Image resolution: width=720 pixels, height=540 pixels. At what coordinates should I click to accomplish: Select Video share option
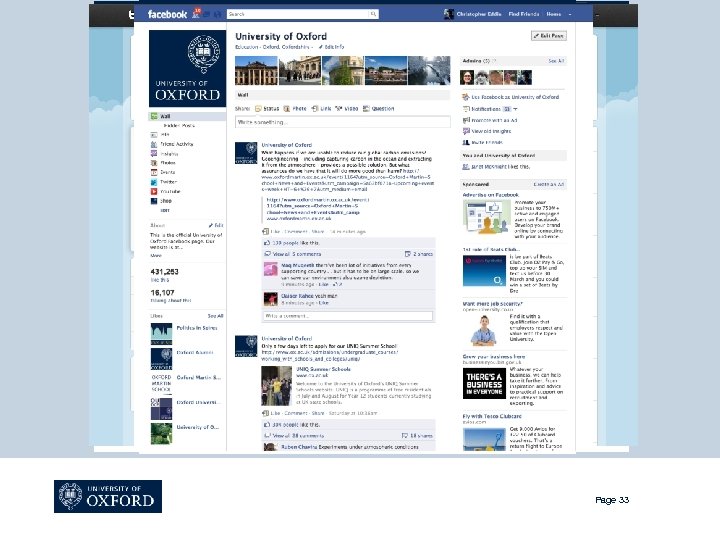347,109
